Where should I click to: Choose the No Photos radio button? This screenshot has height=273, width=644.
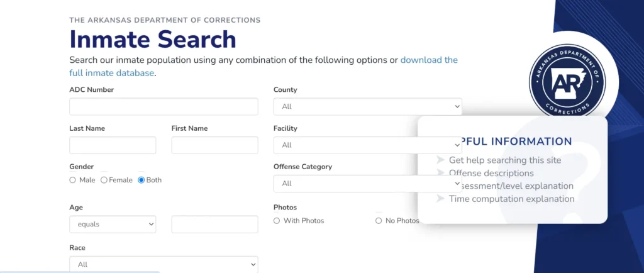(x=379, y=221)
